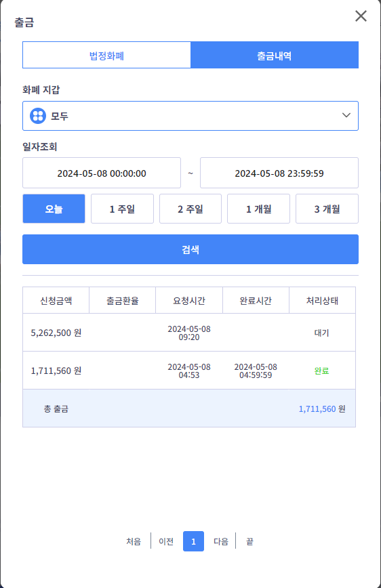Edit the end date 2024-05-08 23:59:59 field
The width and height of the screenshot is (381, 588).
279,173
